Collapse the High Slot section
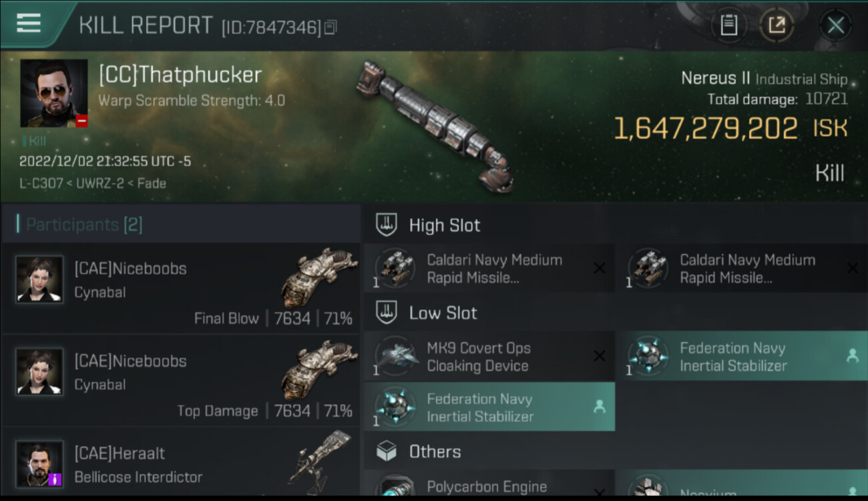The image size is (868, 501). point(444,226)
